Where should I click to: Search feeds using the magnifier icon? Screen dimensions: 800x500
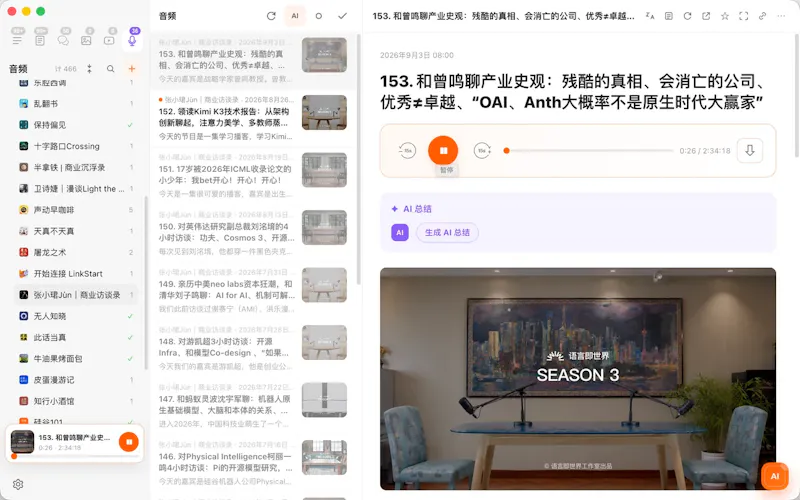[x=110, y=68]
